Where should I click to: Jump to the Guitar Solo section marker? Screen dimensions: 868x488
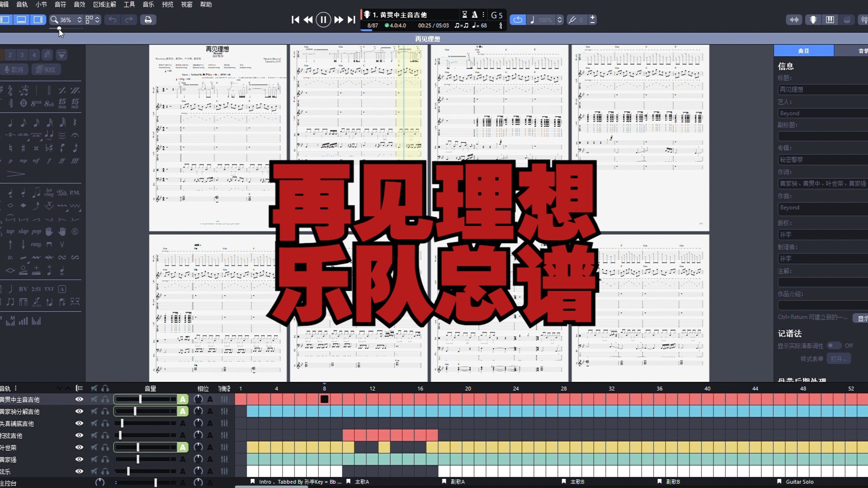pyautogui.click(x=796, y=482)
